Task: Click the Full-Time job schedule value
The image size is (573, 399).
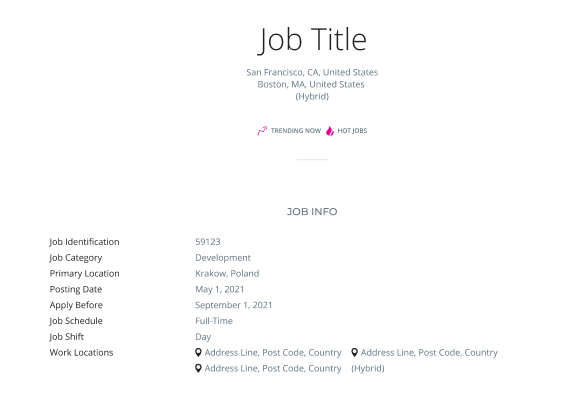Action: tap(214, 321)
